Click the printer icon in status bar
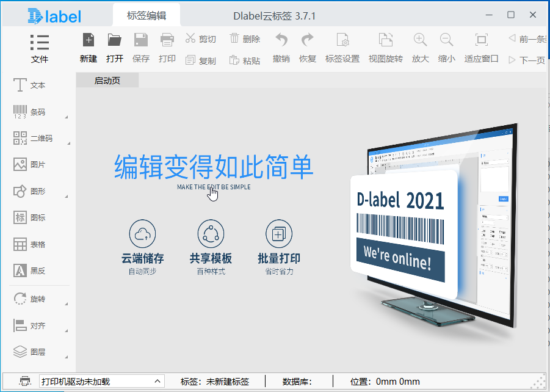The image size is (550, 392). tap(25, 381)
